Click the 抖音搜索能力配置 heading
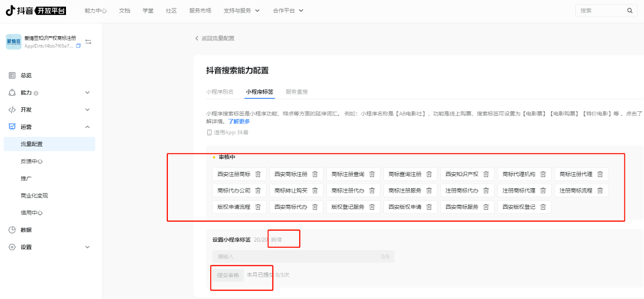Screen dimensions: 644x299 (238, 70)
